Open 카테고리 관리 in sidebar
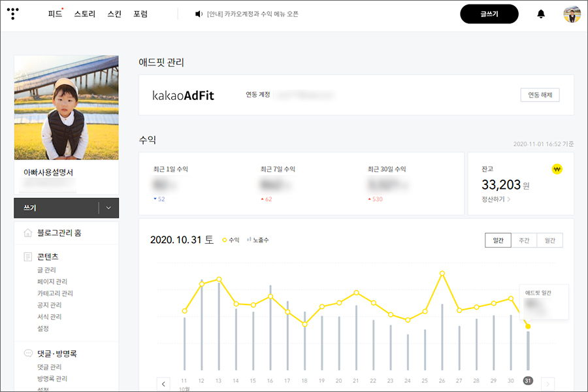 click(55, 293)
